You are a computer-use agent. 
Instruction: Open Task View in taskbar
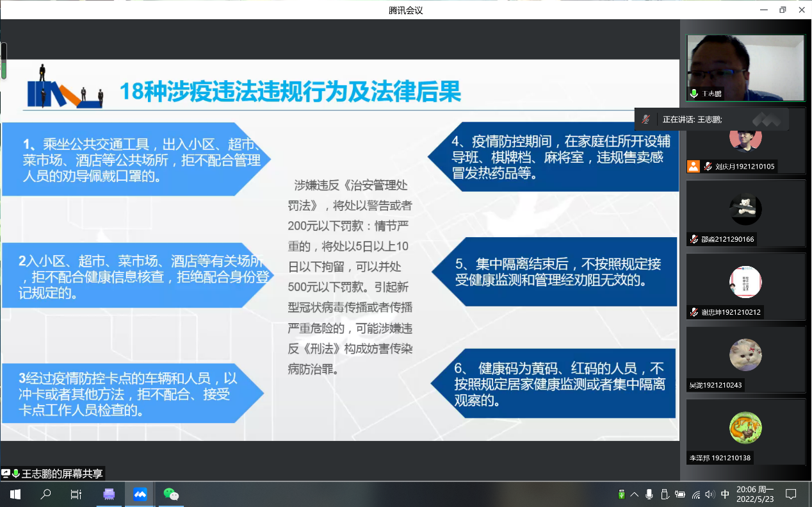pos(76,494)
